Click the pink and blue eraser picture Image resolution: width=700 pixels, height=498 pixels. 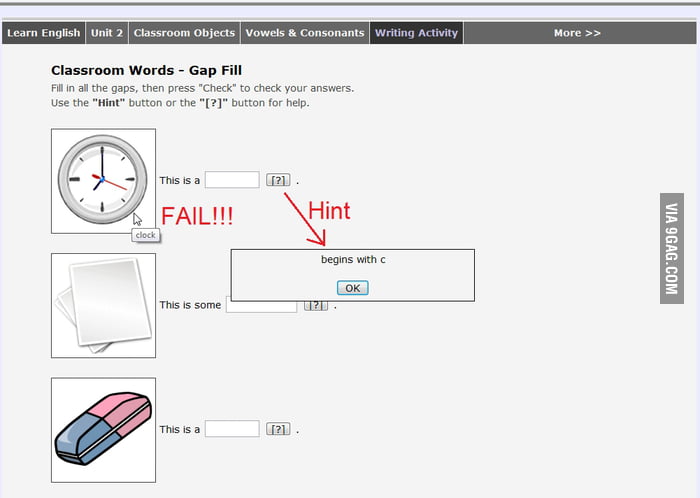click(103, 430)
